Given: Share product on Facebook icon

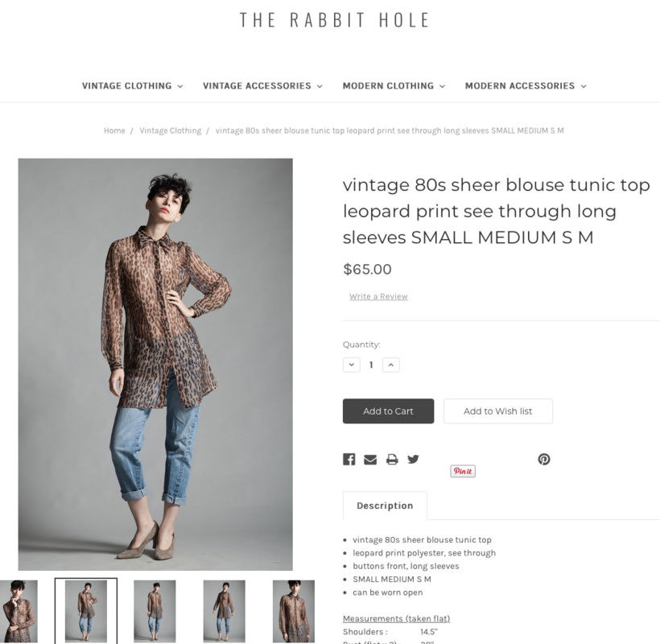Looking at the screenshot, I should click(x=349, y=459).
